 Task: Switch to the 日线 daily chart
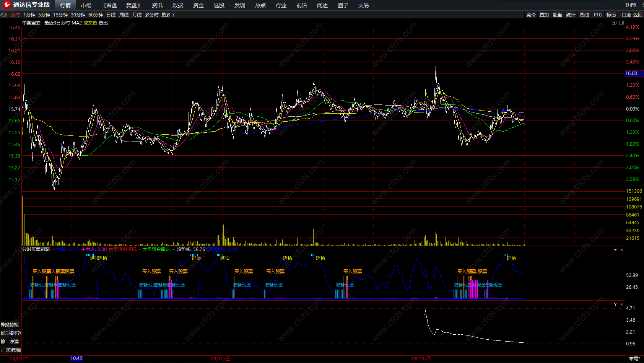click(x=111, y=15)
